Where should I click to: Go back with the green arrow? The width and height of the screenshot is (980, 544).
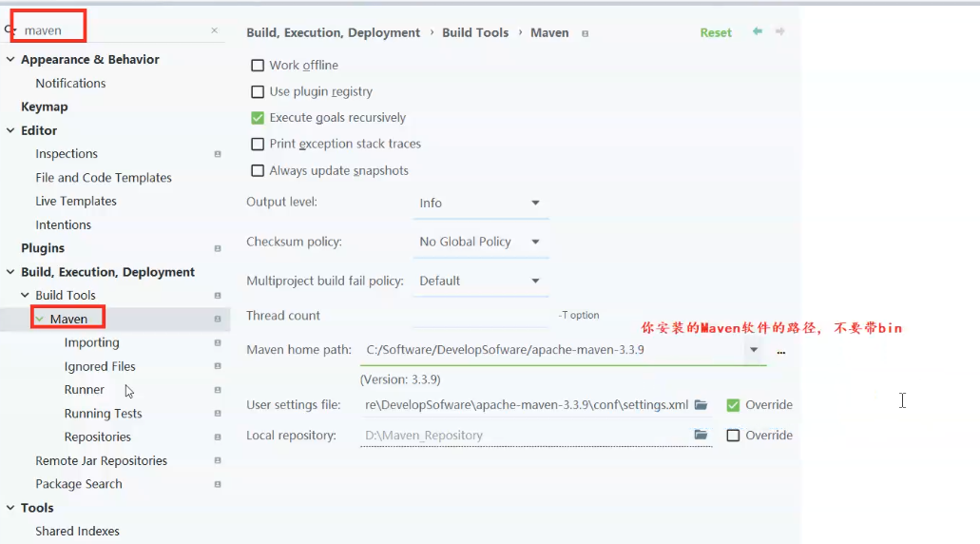tap(758, 31)
